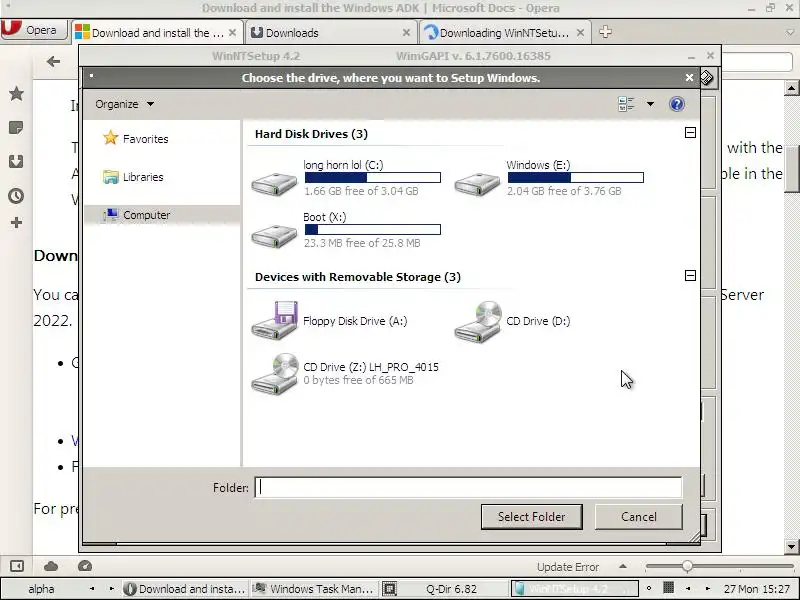Select the CD Drive (D:) icon
800x600 pixels.
click(x=478, y=321)
